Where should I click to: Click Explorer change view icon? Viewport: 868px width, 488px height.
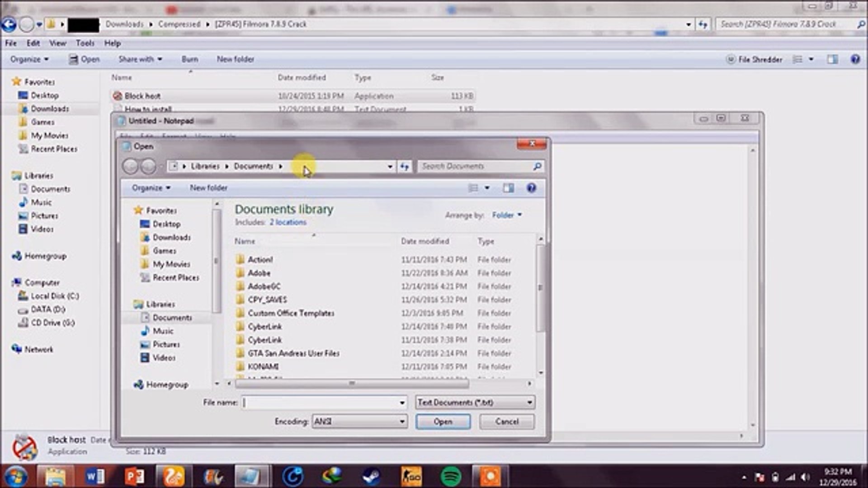(x=798, y=59)
